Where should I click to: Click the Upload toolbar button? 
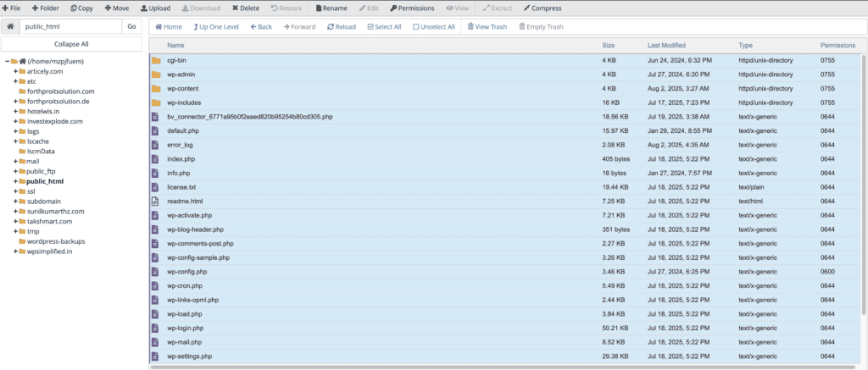point(156,8)
